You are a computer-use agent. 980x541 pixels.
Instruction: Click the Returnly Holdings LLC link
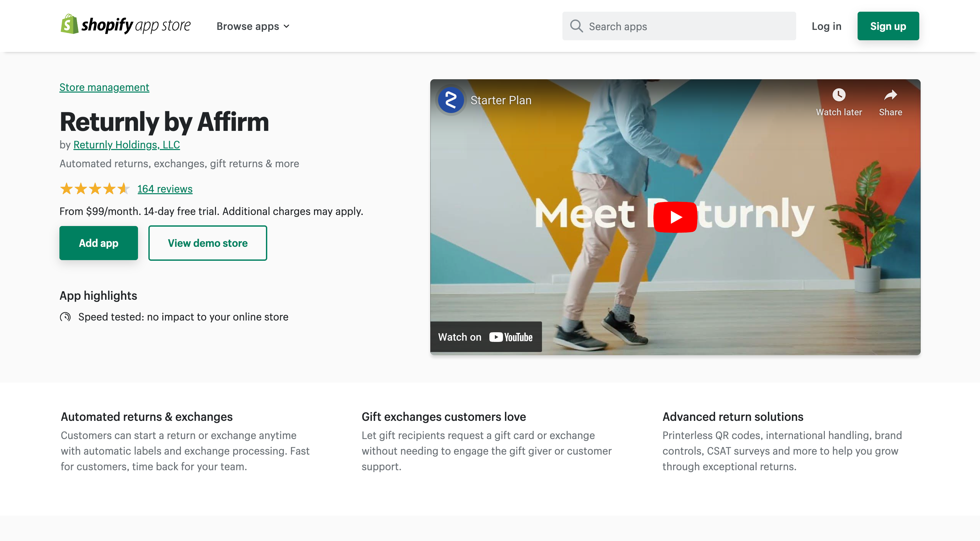(127, 144)
